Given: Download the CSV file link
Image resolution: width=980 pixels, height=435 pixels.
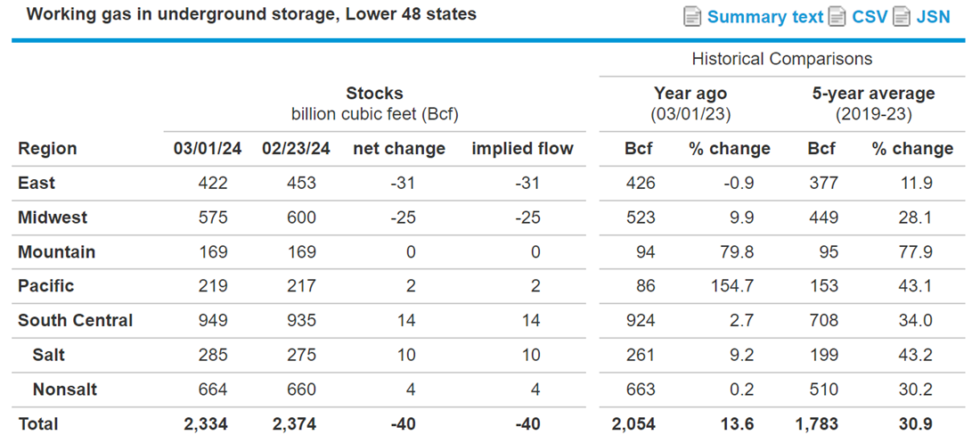Looking at the screenshot, I should tap(870, 17).
